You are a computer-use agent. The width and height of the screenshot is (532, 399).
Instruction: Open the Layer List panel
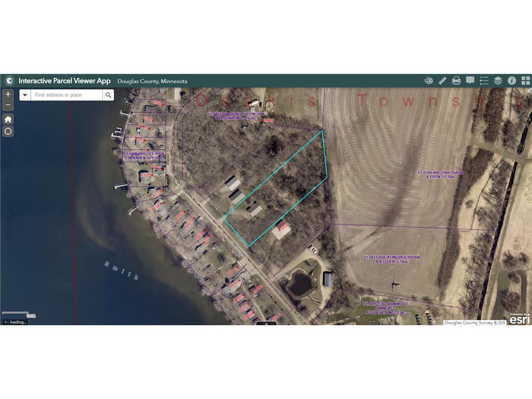(x=498, y=81)
